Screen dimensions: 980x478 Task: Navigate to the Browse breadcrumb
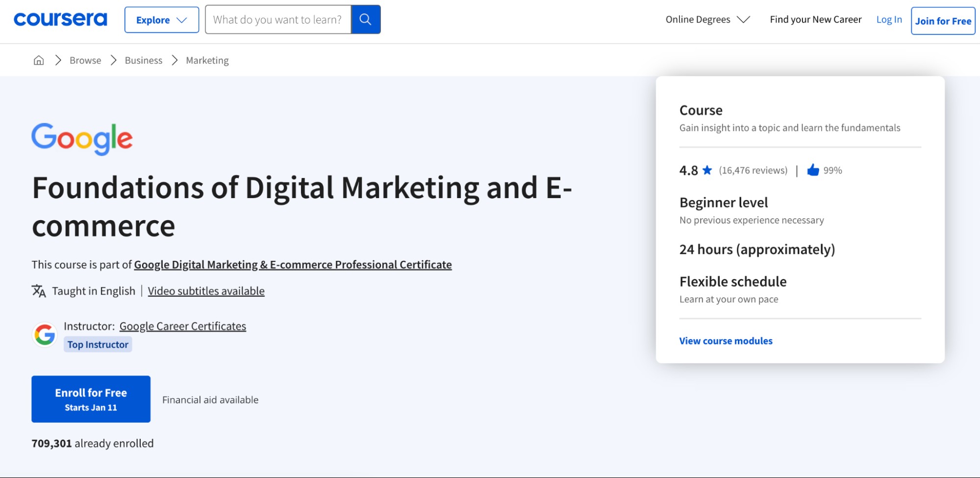(85, 60)
